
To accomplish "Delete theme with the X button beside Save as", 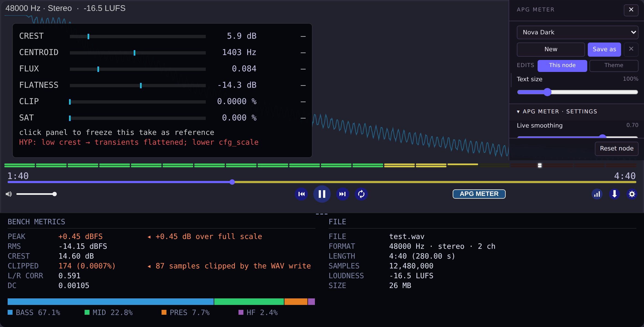I will tap(631, 49).
